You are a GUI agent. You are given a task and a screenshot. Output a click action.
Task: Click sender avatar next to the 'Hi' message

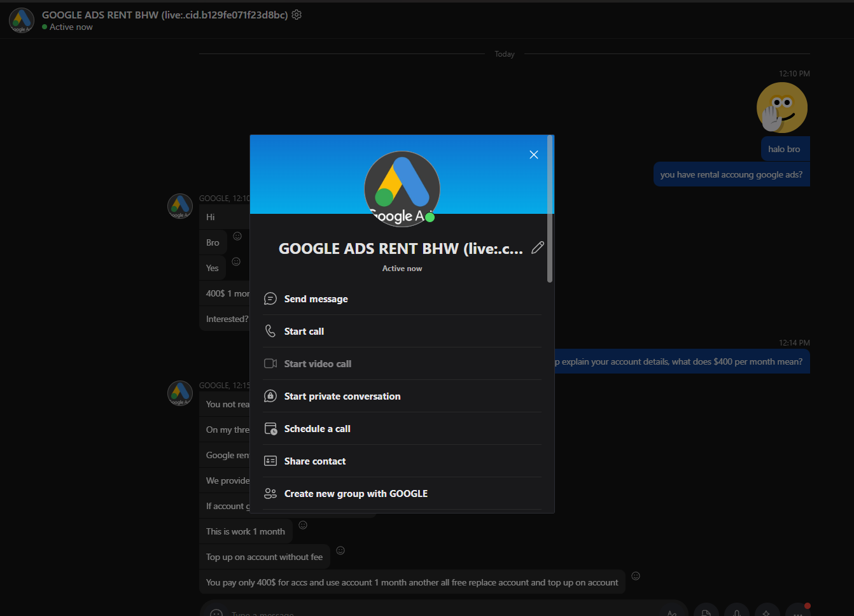[180, 206]
